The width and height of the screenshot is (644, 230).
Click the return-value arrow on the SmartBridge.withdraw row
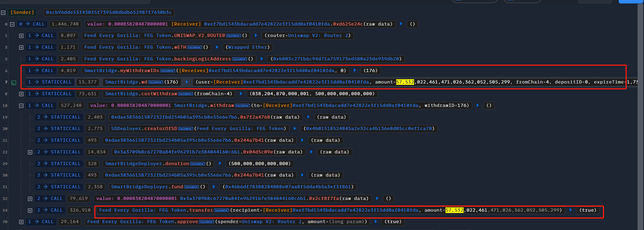477,106
